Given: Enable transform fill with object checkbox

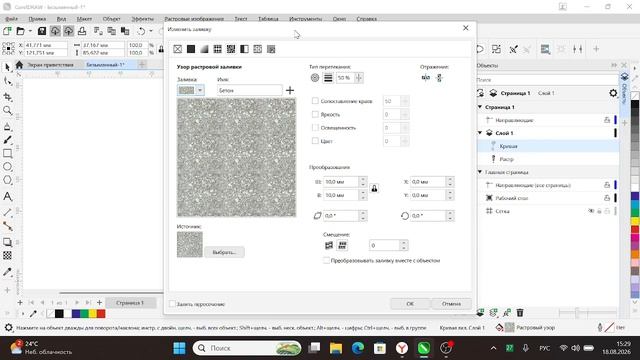Looking at the screenshot, I should 327,260.
